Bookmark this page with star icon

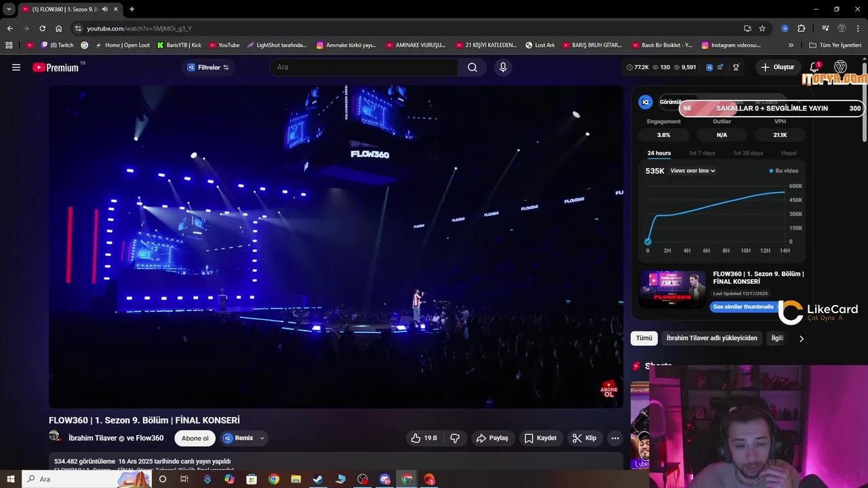pos(762,28)
